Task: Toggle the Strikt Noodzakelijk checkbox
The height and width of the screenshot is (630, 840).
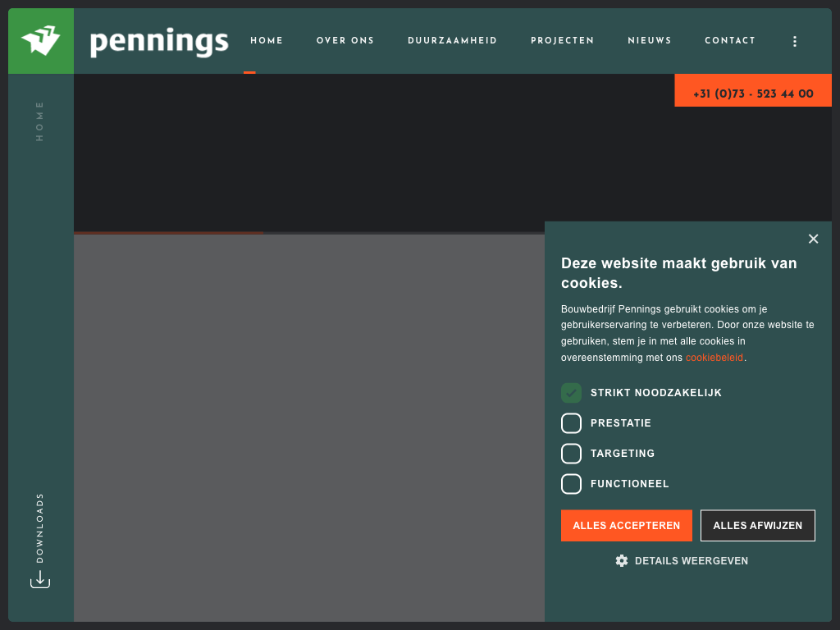Action: (571, 393)
